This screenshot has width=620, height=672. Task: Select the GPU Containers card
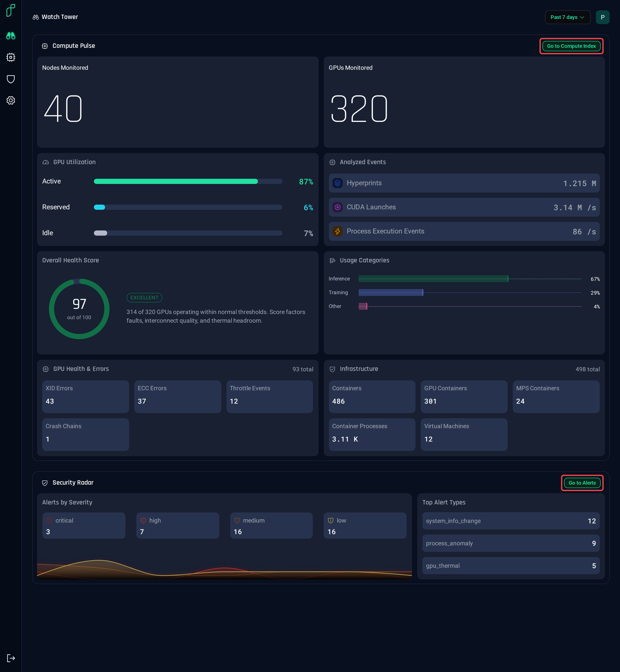pos(464,397)
